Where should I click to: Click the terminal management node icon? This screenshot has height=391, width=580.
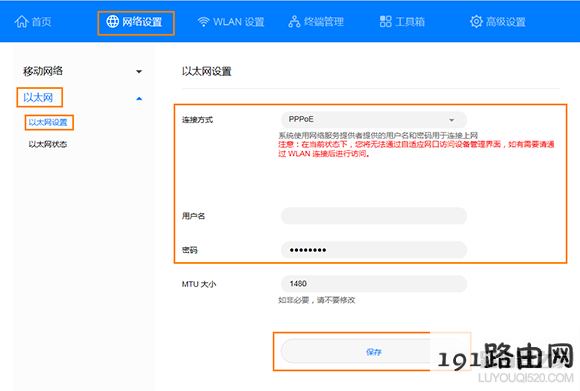294,22
